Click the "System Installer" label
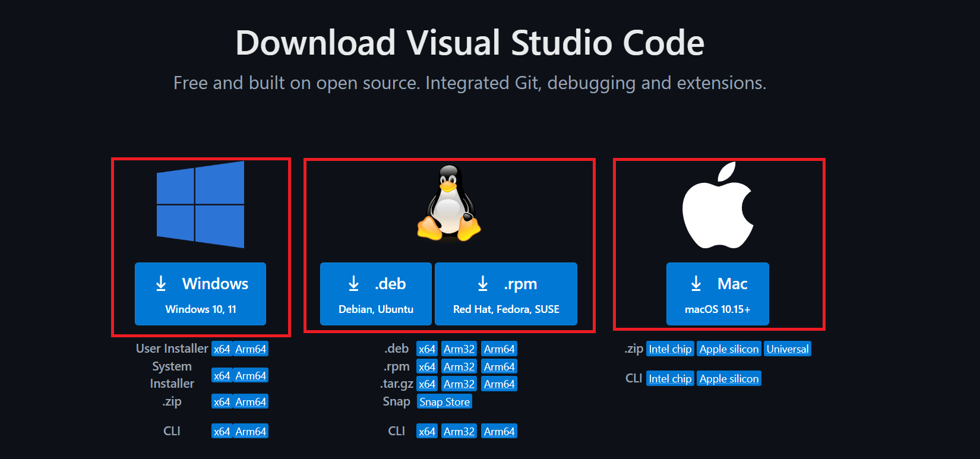 coord(172,375)
